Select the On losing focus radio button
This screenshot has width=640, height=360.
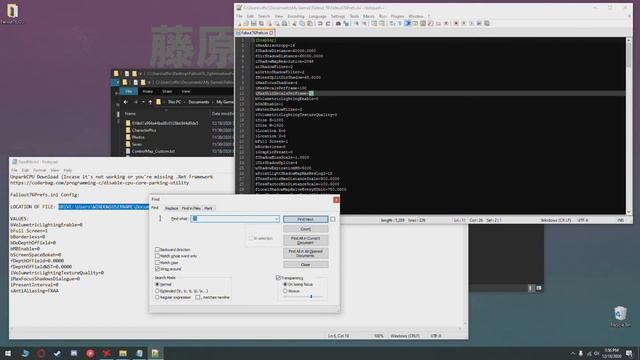(285, 284)
